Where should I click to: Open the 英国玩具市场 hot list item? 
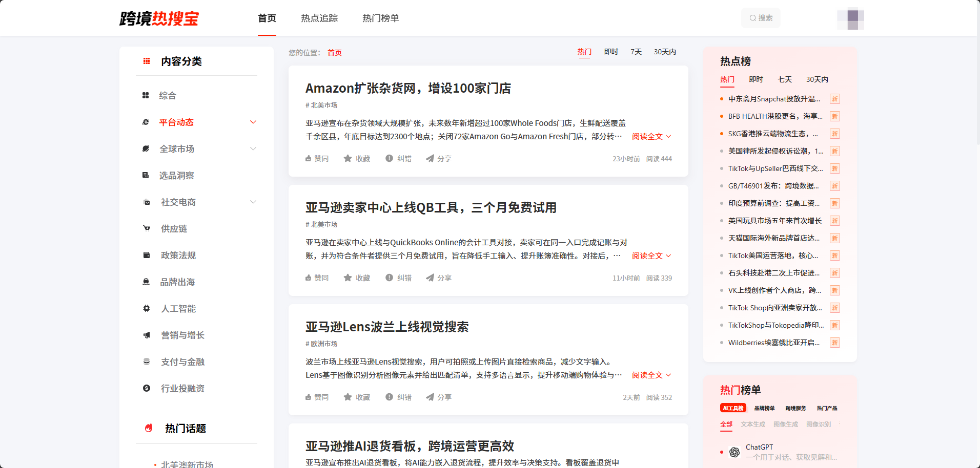click(x=774, y=221)
